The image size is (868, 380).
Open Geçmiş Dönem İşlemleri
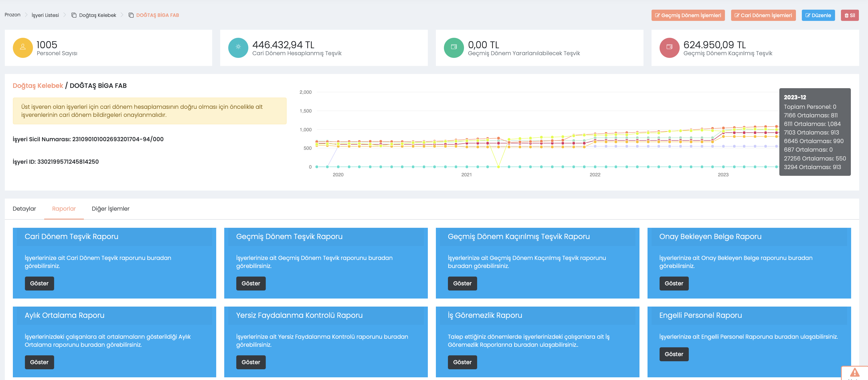pos(688,15)
